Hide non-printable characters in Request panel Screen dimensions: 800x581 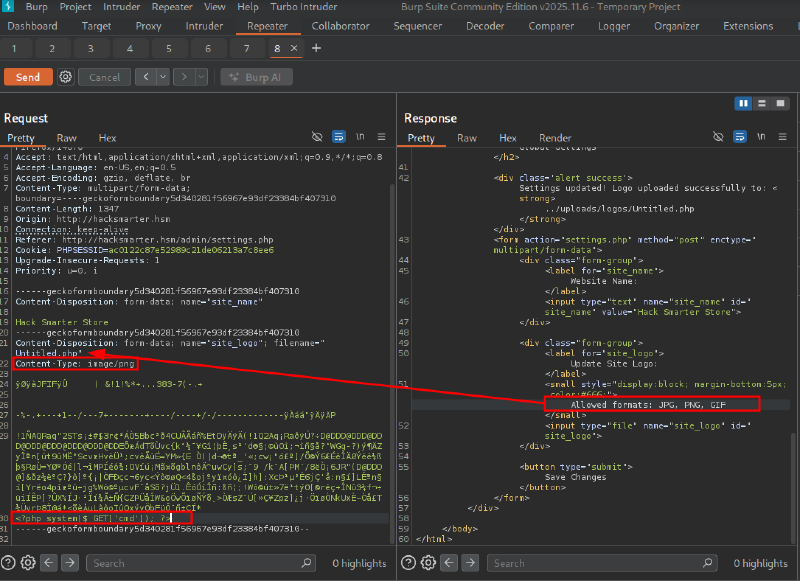317,137
